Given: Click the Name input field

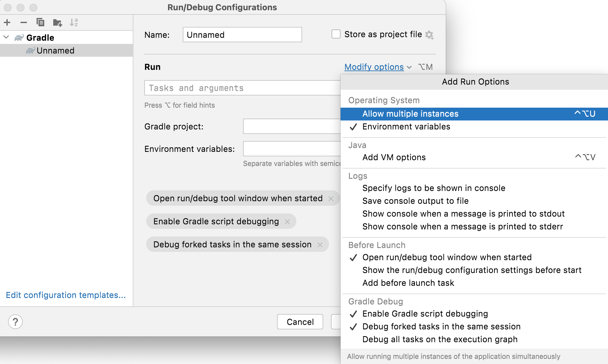Looking at the screenshot, I should (242, 34).
